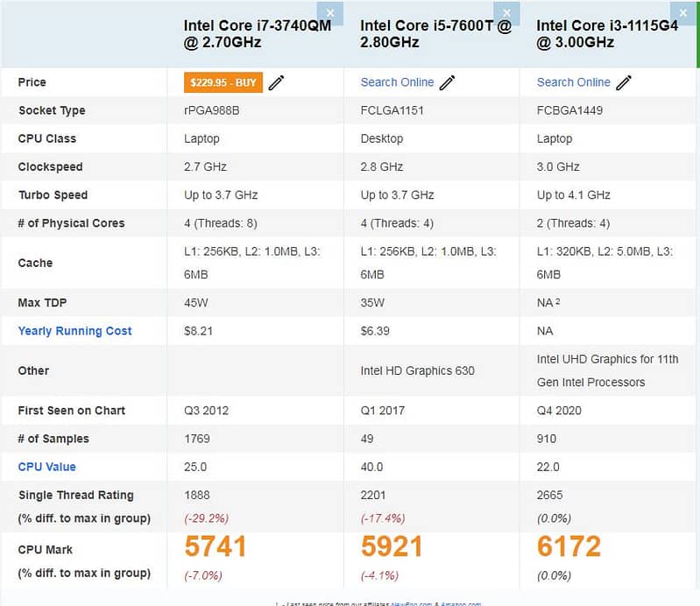The image size is (700, 606).
Task: Select the Intel Core i7-3740QM heading
Action: pyautogui.click(x=259, y=34)
